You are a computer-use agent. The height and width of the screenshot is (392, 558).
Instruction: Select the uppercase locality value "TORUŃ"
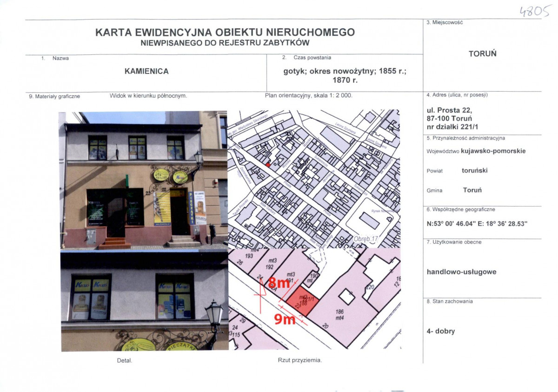(x=483, y=53)
